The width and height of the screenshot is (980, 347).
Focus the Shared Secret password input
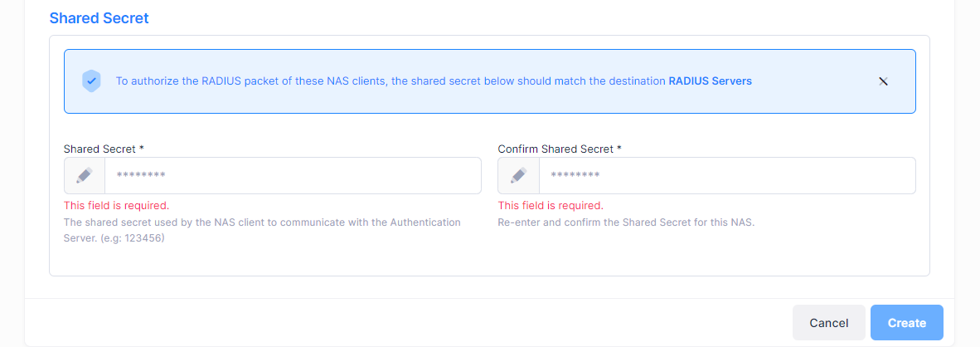[x=294, y=176]
